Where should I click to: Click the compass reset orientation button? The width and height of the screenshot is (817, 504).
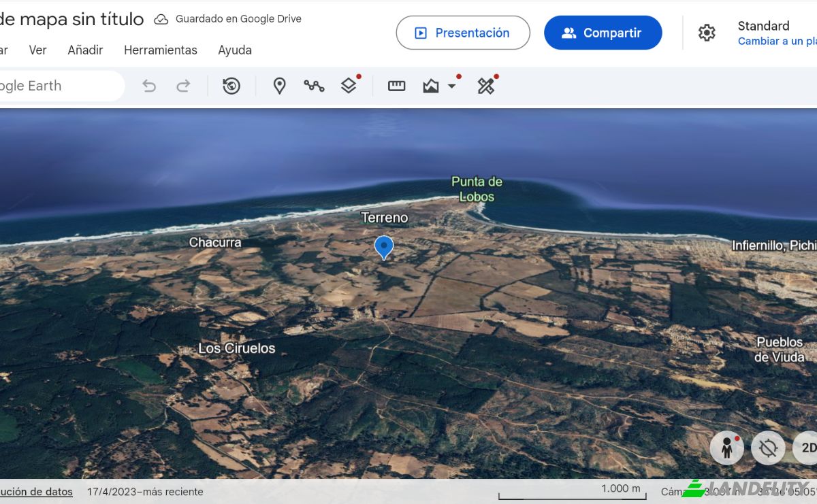(x=769, y=448)
